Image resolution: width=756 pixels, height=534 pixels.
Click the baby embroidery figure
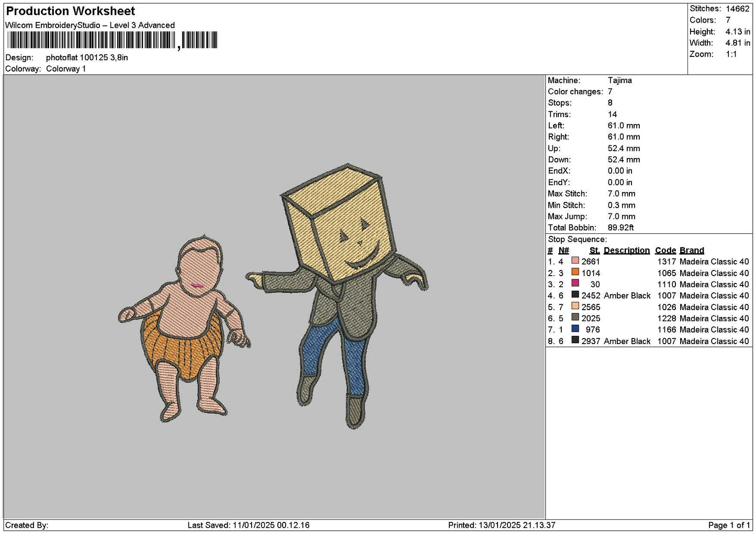[x=184, y=328]
